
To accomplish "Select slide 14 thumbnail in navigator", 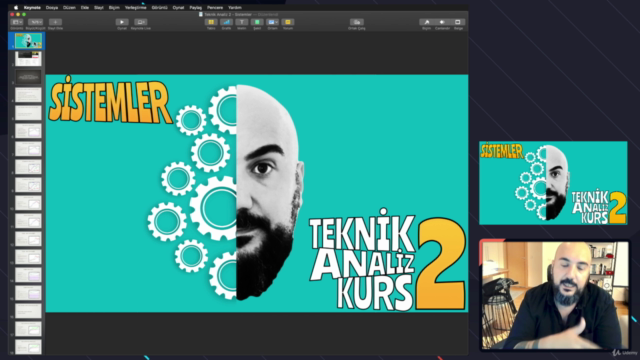I will click(28, 275).
